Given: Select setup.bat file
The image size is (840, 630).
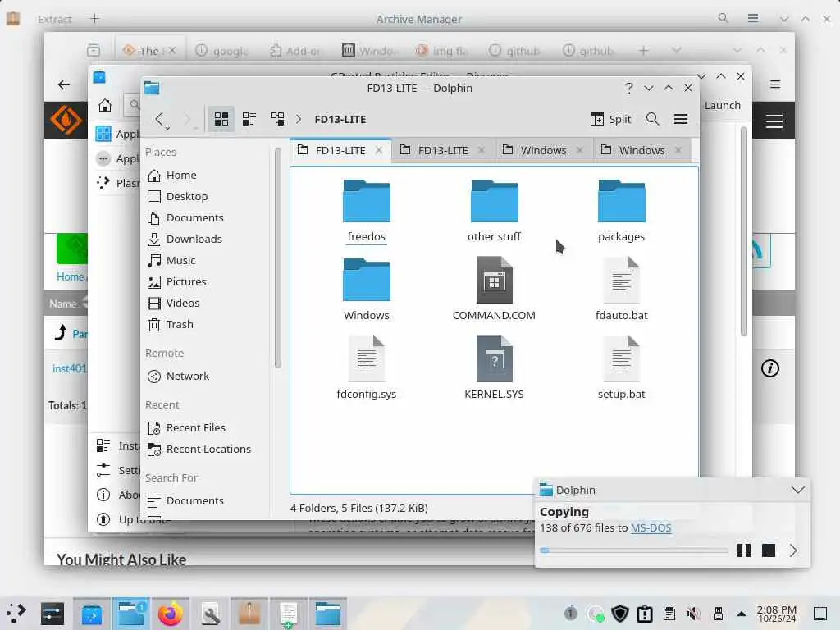Looking at the screenshot, I should [622, 368].
